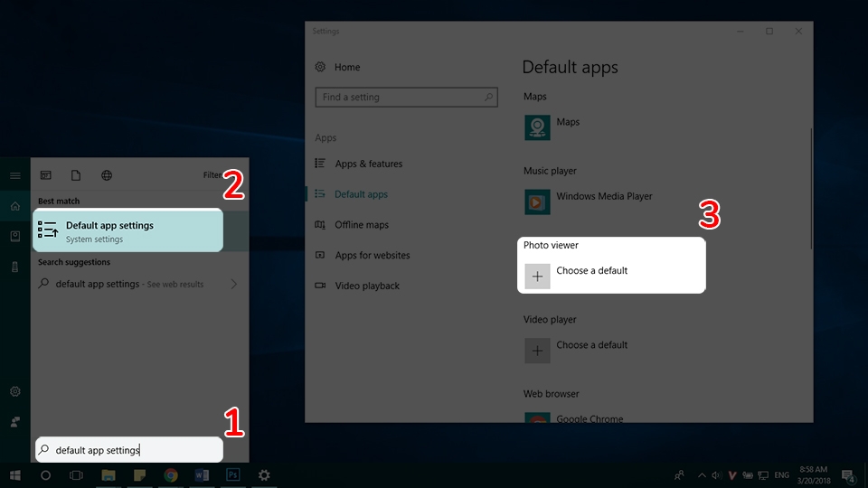Screen dimensions: 868x488
Task: Expand the search suggestion chevron arrow
Action: tap(234, 284)
